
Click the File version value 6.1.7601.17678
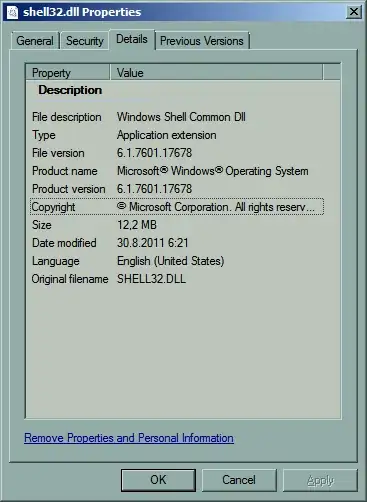point(154,153)
